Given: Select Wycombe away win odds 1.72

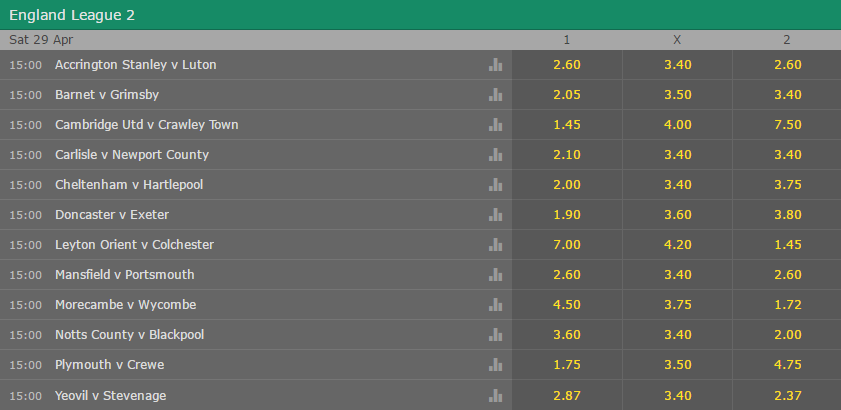Looking at the screenshot, I should pyautogui.click(x=787, y=305).
